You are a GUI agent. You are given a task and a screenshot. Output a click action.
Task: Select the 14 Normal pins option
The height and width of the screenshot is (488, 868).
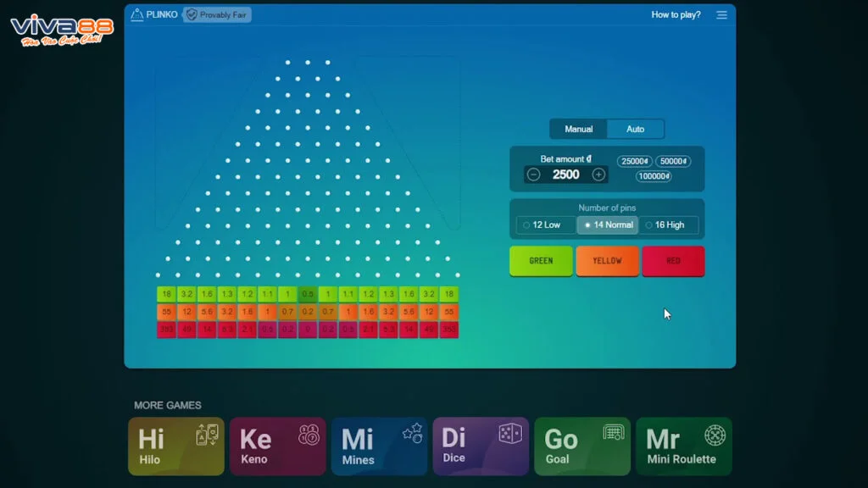coord(608,225)
